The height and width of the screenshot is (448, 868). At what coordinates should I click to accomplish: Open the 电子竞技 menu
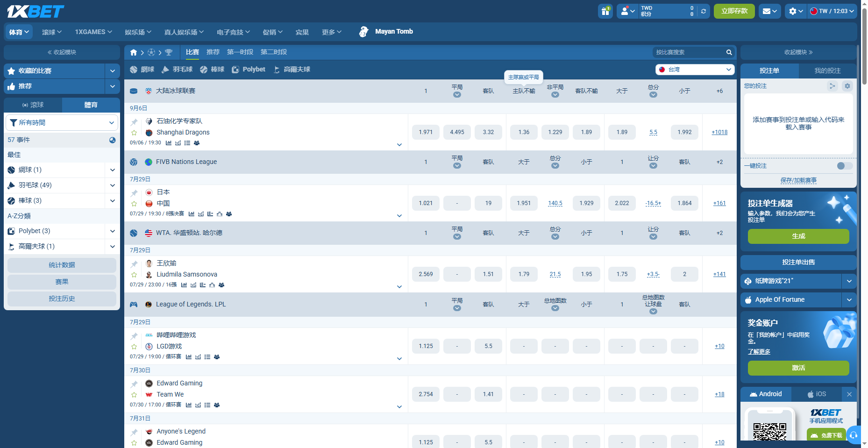tap(233, 32)
